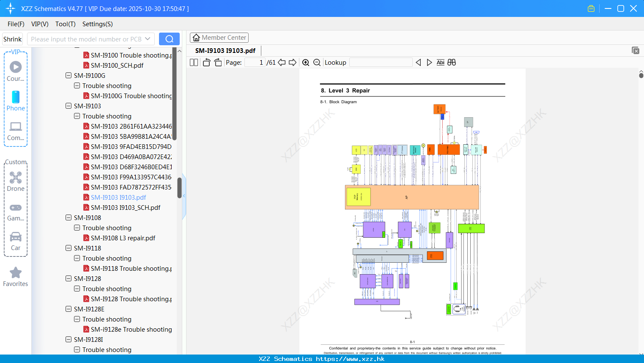The width and height of the screenshot is (644, 363).
Task: Rotate page counterclockwise icon
Action: coord(206,63)
